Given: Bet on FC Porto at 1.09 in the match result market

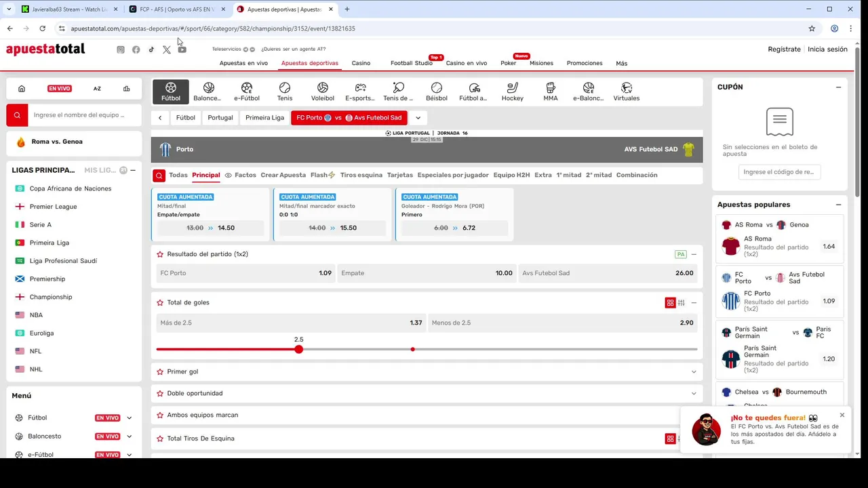Looking at the screenshot, I should coord(245,273).
